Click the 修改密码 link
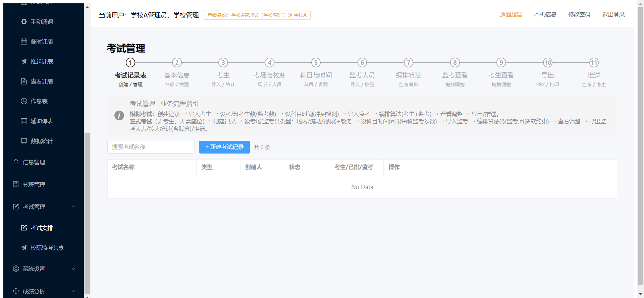Image resolution: width=644 pixels, height=298 pixels. pos(579,14)
